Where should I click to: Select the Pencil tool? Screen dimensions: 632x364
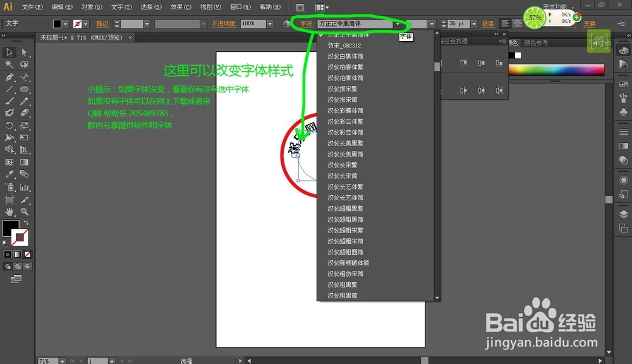(x=24, y=101)
